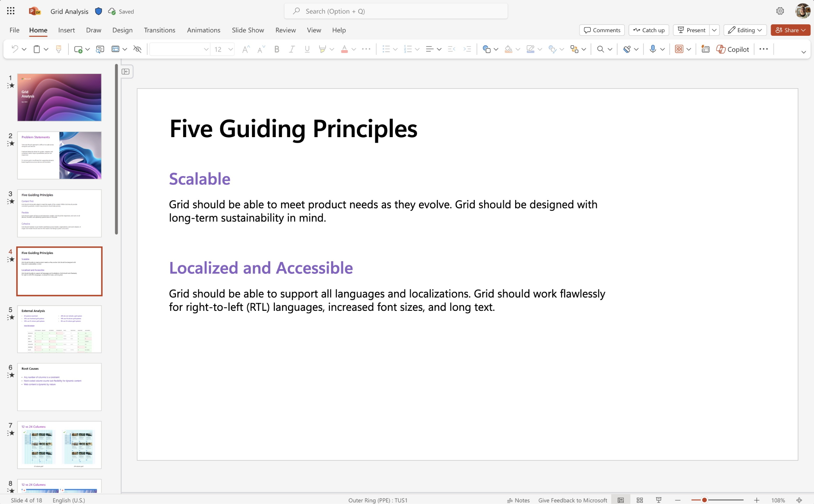Open the Editing mode dropdown
Viewport: 814px width, 504px height.
pyautogui.click(x=745, y=30)
